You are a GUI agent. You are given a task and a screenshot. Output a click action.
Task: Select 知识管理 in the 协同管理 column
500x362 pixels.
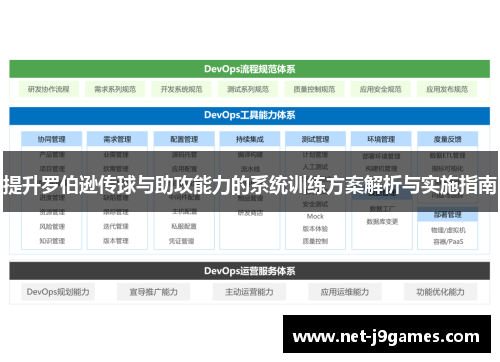52,241
